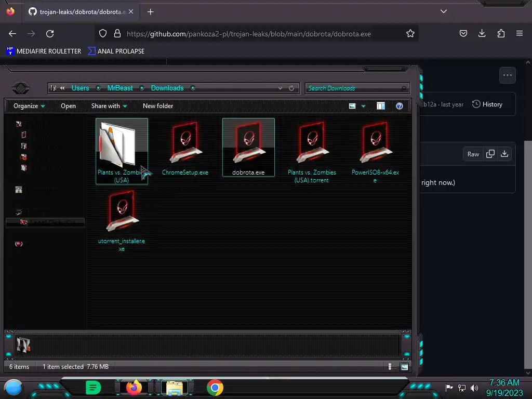
Task: Click the Search Downloads field
Action: click(357, 88)
